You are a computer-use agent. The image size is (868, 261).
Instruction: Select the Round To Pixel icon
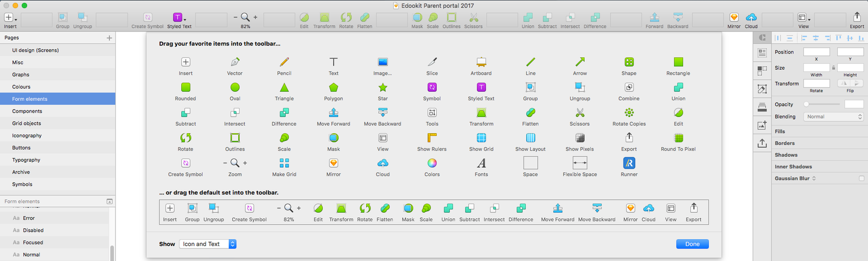pyautogui.click(x=678, y=138)
